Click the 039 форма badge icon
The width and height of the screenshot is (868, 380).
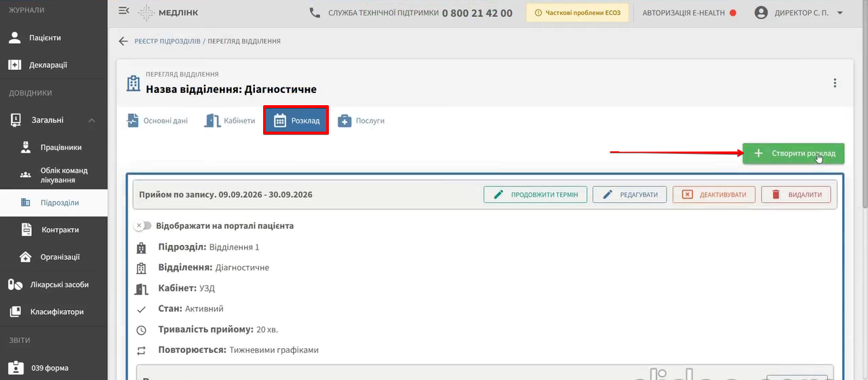coord(15,368)
